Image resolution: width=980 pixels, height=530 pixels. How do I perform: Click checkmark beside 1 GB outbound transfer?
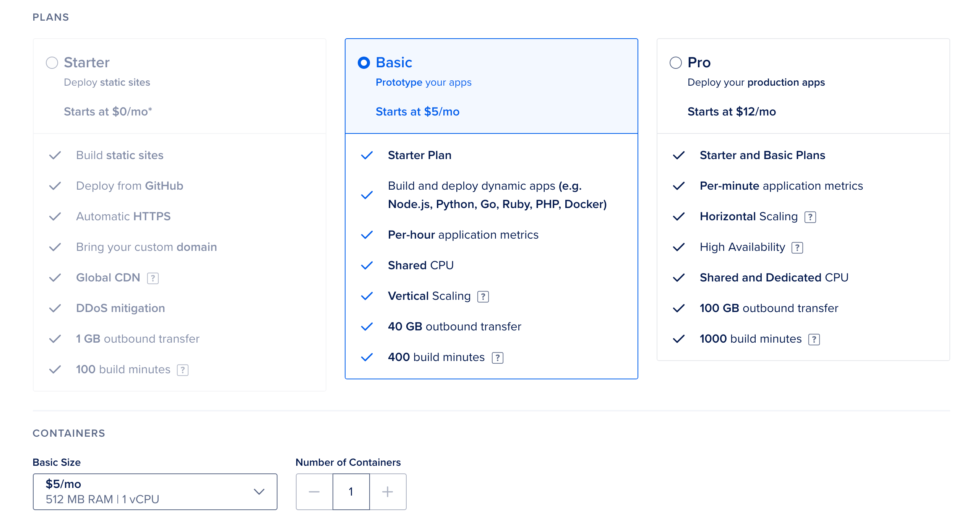(55, 339)
